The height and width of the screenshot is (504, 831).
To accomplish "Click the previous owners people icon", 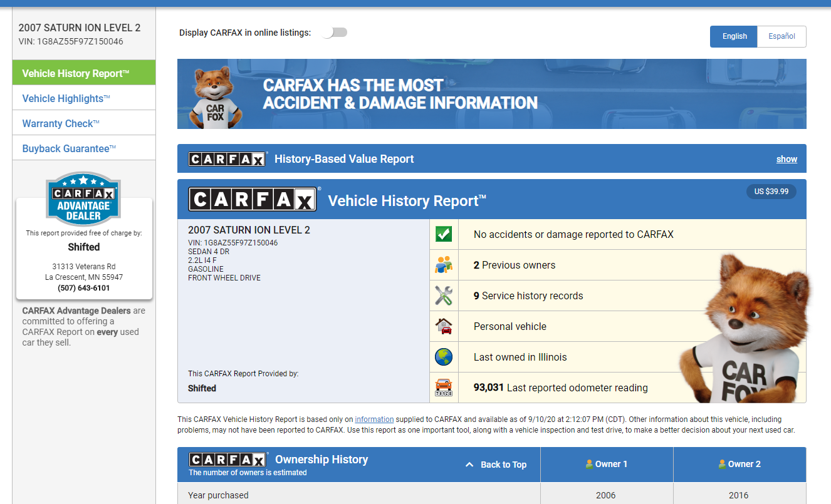I will coord(444,265).
